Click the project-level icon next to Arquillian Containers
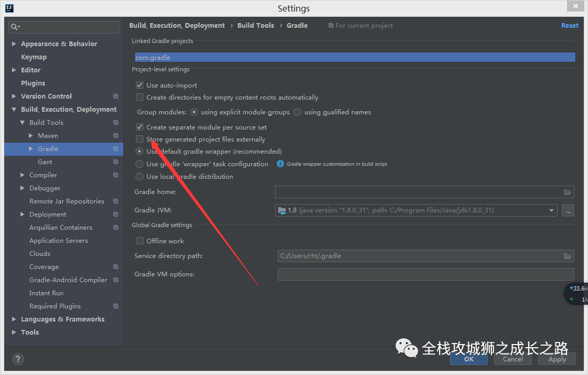The image size is (588, 375). point(115,228)
